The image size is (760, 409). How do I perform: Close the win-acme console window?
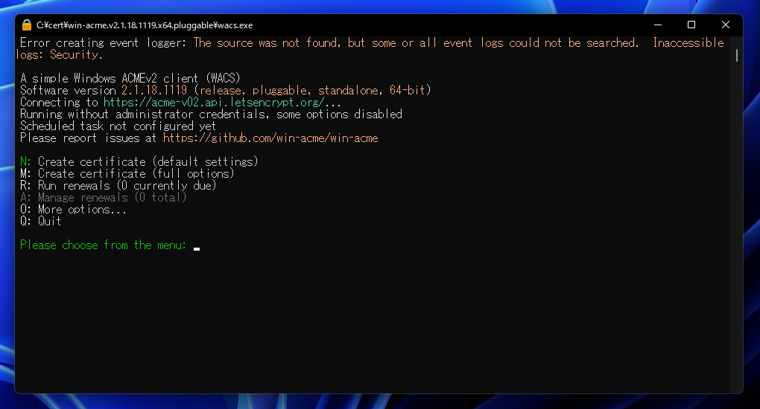click(x=725, y=24)
